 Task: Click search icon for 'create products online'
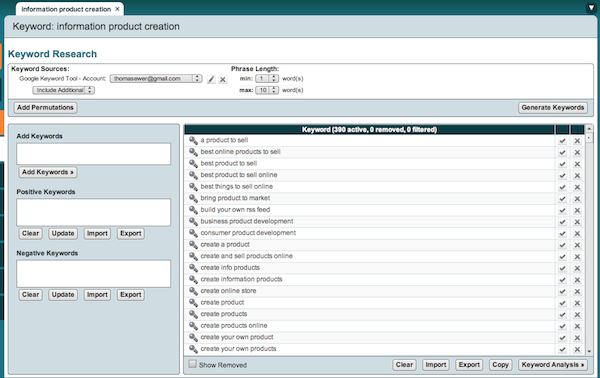(x=193, y=326)
